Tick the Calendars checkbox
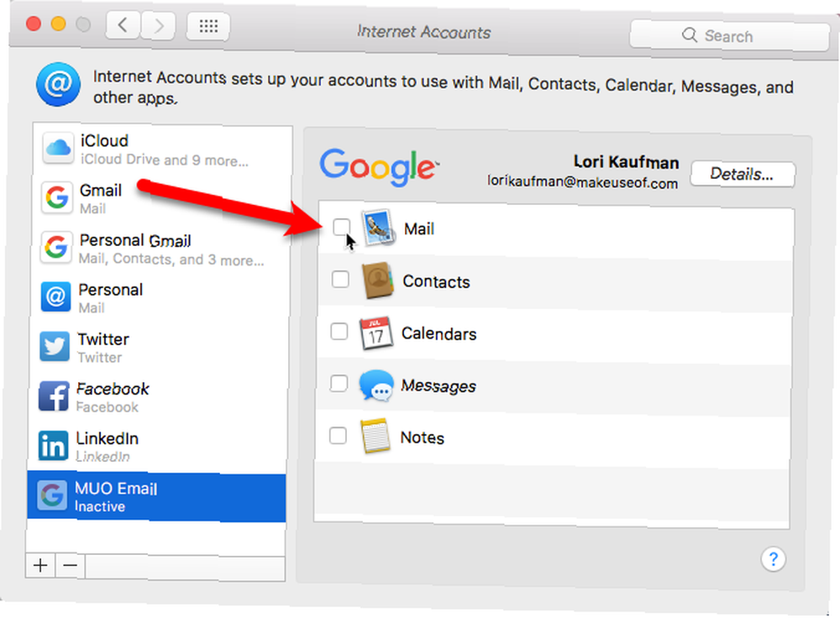This screenshot has height=618, width=840. (339, 332)
